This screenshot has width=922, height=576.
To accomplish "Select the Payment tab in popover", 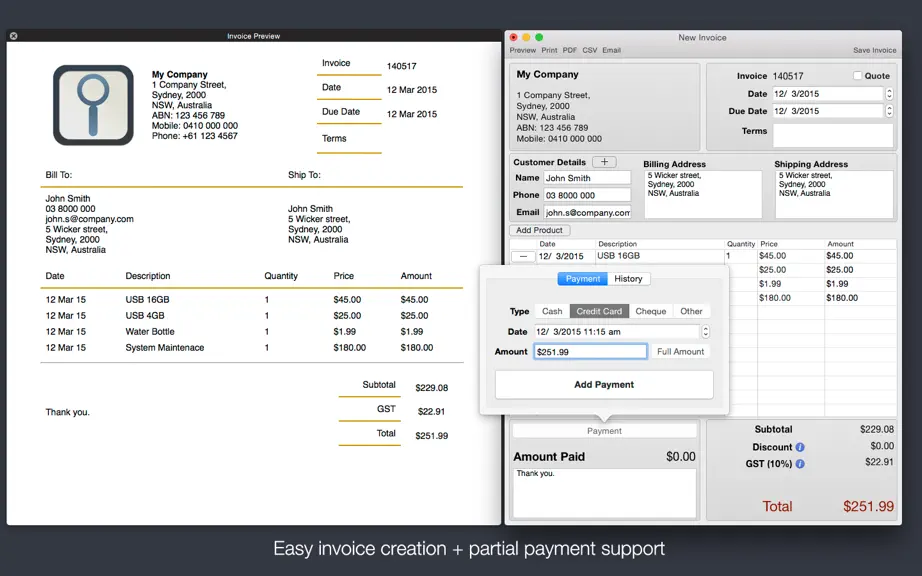I will pyautogui.click(x=583, y=279).
